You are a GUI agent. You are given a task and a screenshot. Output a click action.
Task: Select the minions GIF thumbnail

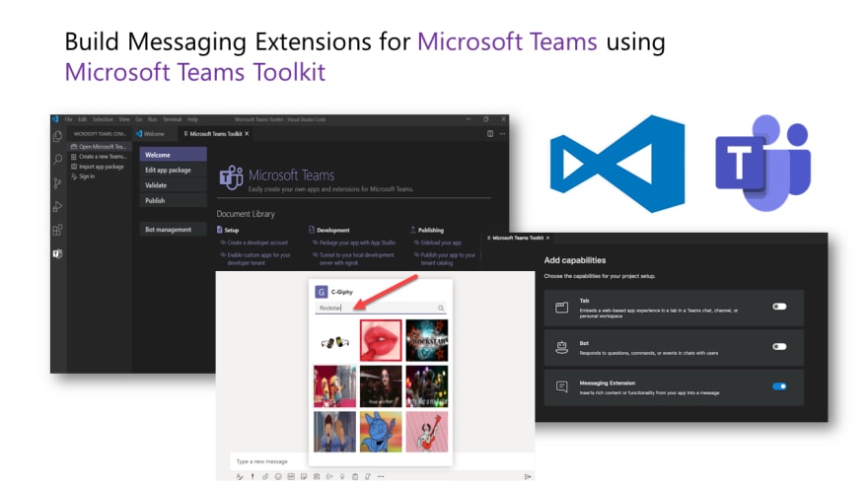click(x=335, y=386)
